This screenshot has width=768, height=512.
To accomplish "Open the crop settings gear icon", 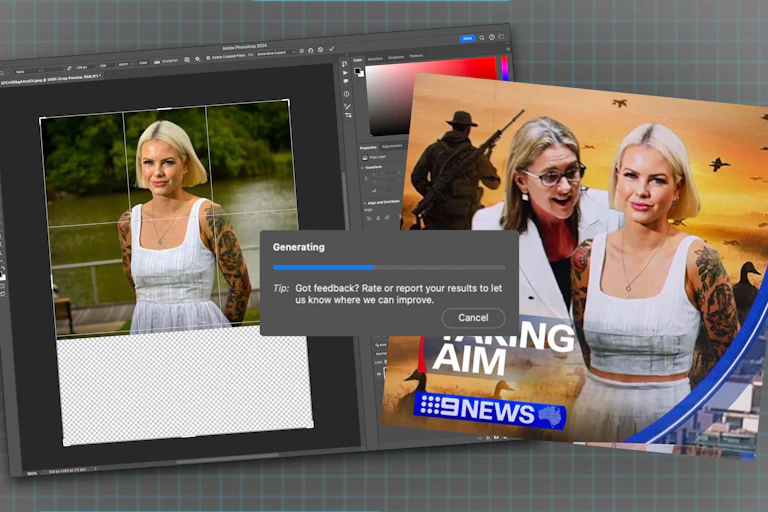I will coord(197,59).
